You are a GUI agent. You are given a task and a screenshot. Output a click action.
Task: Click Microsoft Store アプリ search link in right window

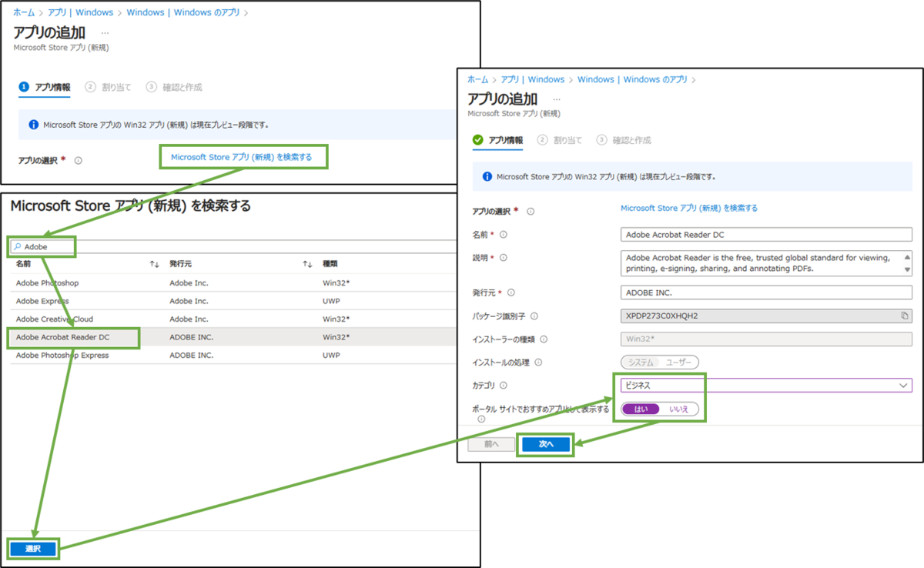coord(689,208)
